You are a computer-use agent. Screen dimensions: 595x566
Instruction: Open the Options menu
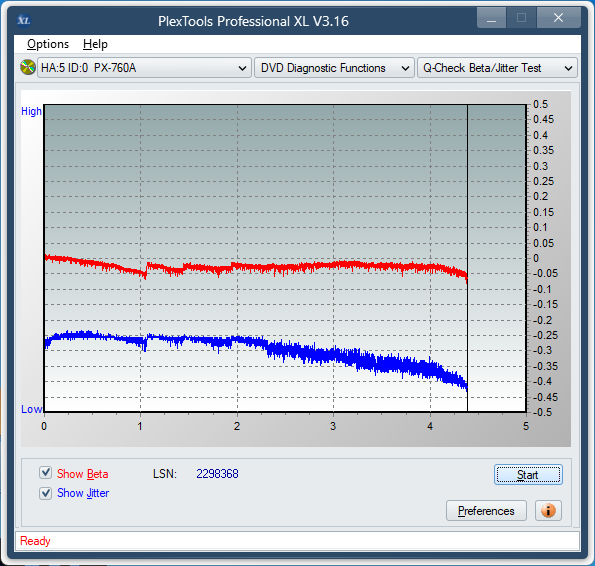point(48,44)
